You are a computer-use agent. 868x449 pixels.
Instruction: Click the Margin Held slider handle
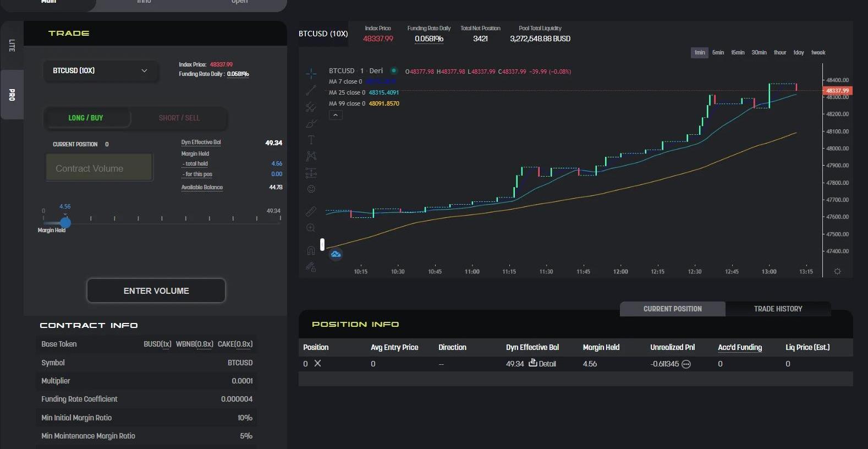[x=65, y=223]
